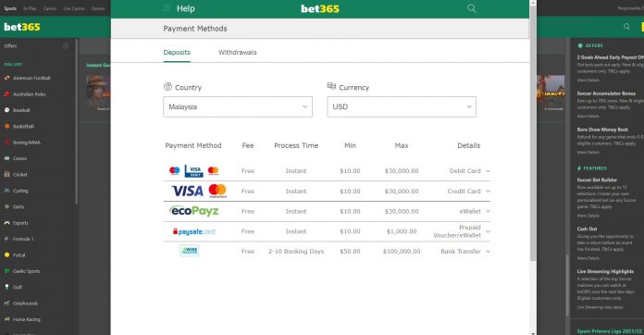Click the Help title link

186,8
